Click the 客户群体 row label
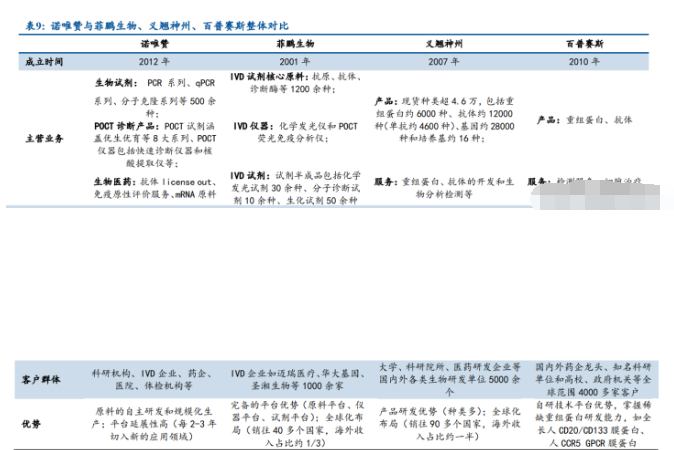 point(41,380)
